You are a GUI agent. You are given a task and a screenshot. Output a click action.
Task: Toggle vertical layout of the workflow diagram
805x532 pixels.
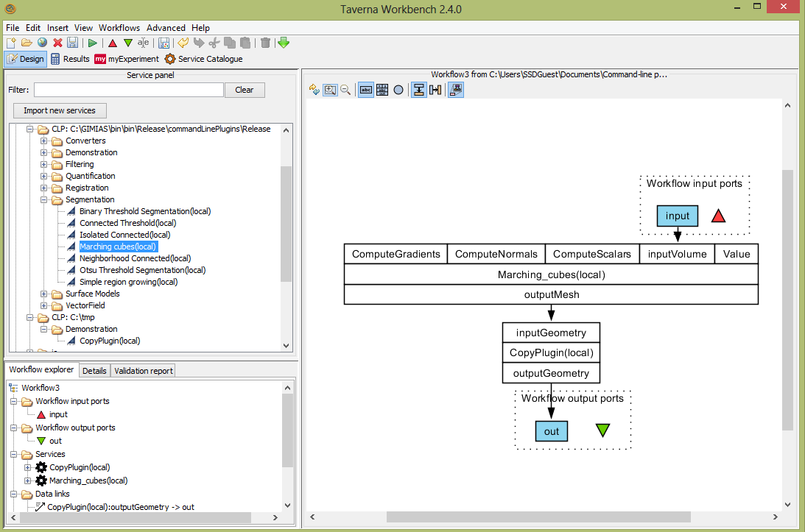pos(418,89)
